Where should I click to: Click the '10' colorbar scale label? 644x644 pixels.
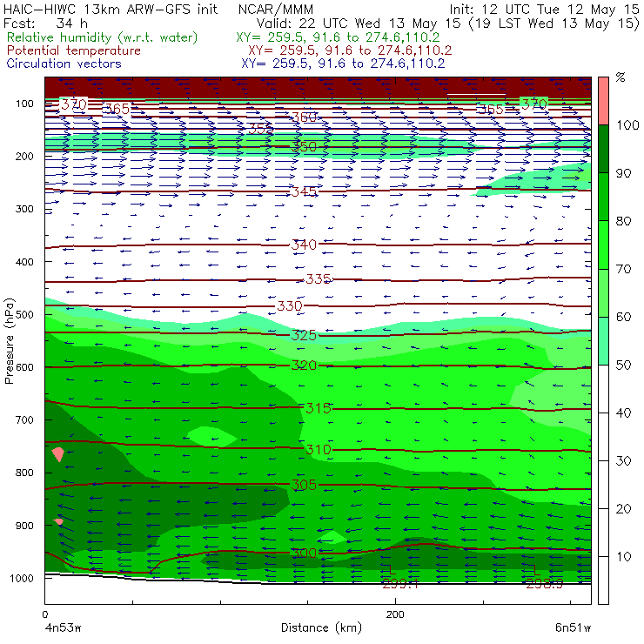pos(623,557)
